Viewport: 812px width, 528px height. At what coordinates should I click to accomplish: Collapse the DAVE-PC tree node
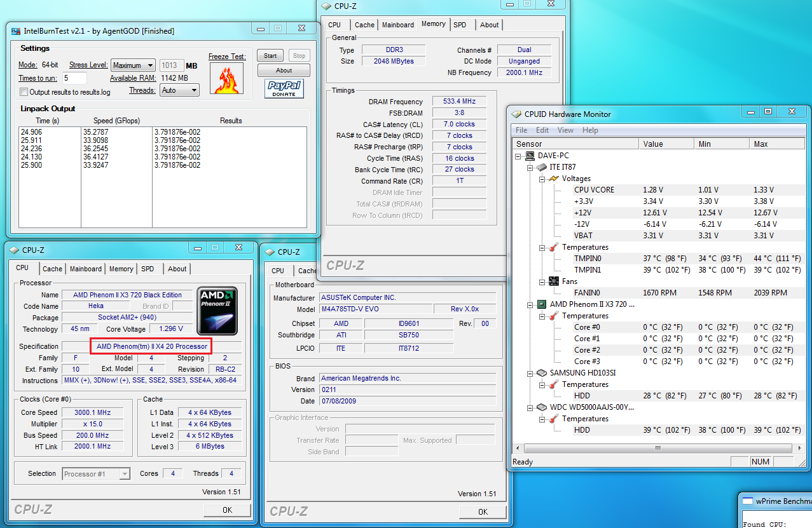[x=519, y=156]
